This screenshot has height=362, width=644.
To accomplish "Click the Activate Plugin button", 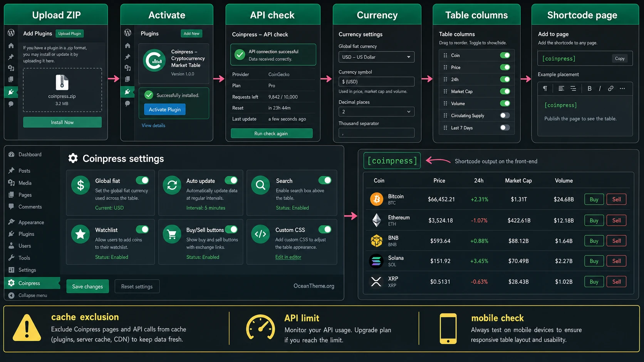I will point(165,109).
